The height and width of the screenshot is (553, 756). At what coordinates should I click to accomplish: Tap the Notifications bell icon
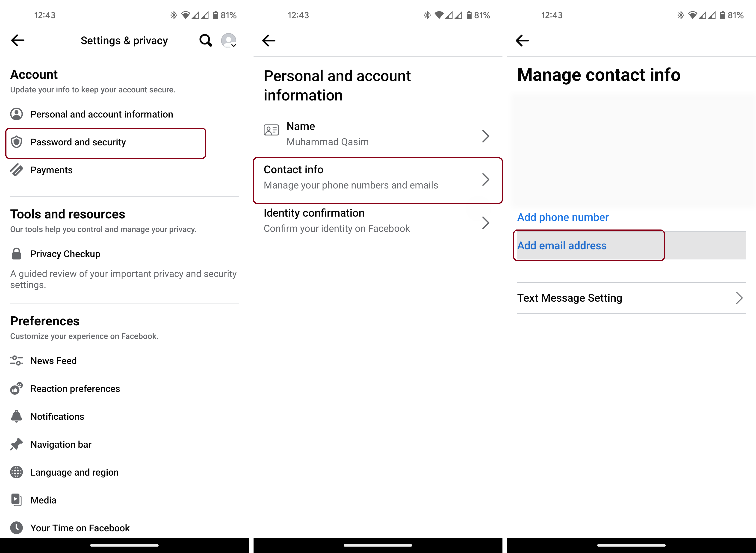coord(16,416)
